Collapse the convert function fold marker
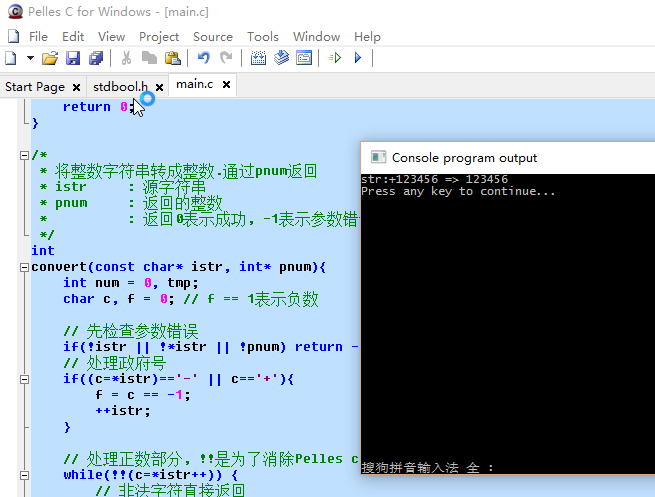The width and height of the screenshot is (655, 497). (25, 267)
